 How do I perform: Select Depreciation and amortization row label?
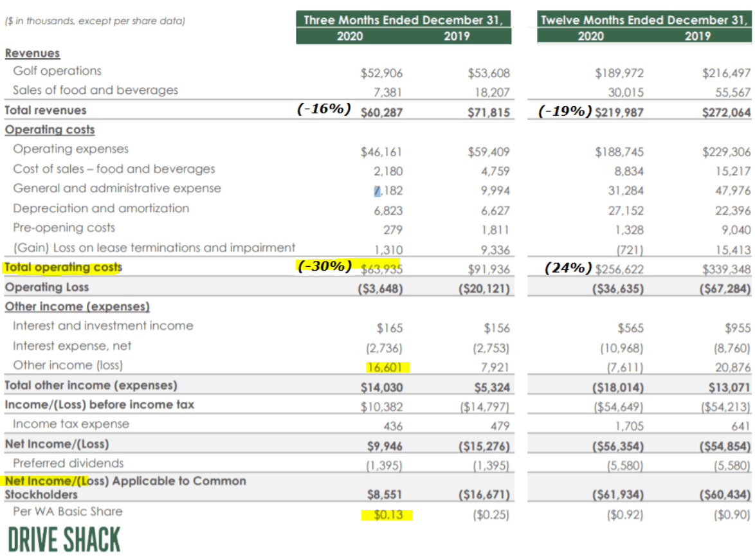(x=101, y=208)
